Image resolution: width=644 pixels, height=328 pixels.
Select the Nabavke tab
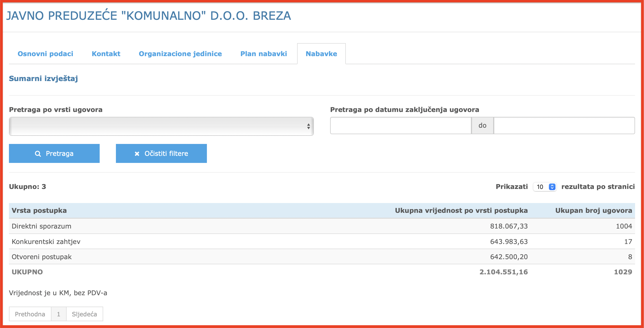pos(321,54)
